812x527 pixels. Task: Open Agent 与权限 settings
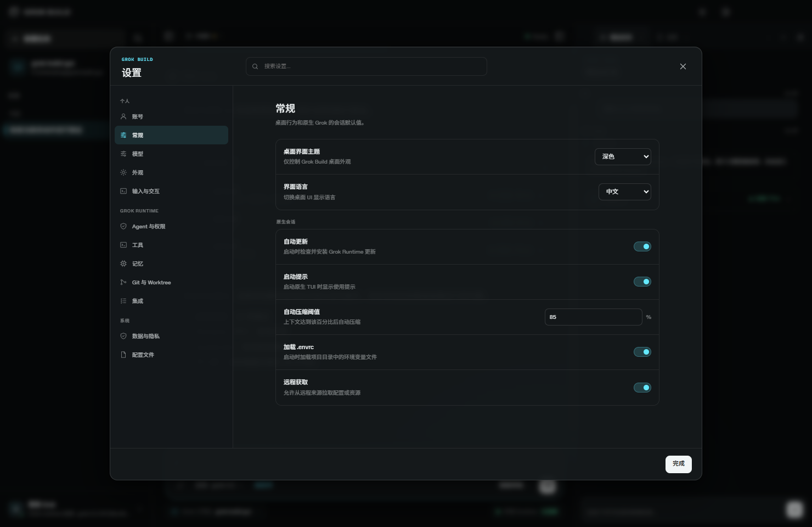pos(171,226)
